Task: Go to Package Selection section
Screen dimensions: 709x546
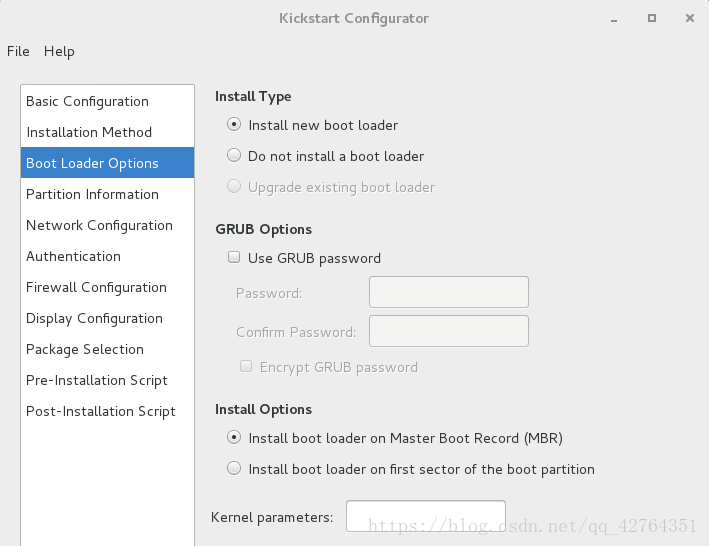Action: coord(107,349)
